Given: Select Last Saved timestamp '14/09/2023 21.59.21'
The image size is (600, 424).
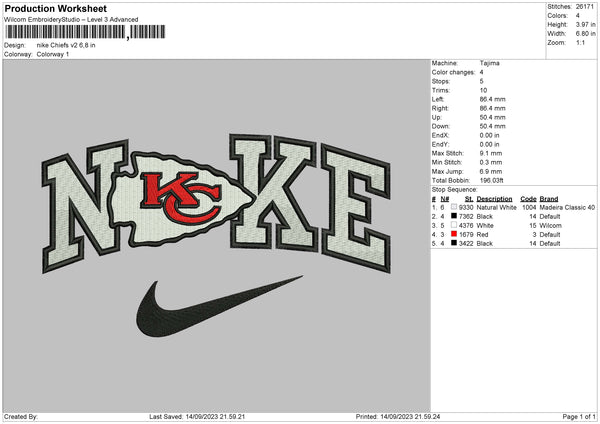Looking at the screenshot, I should click(x=215, y=416).
